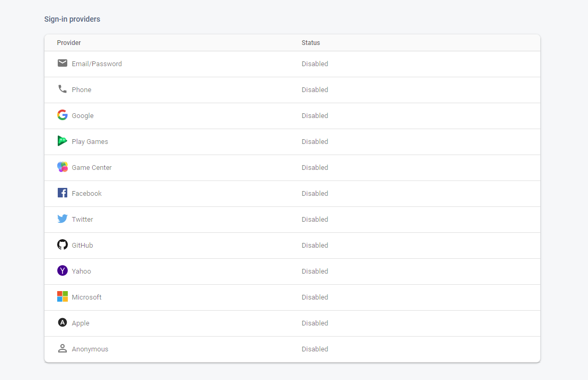Viewport: 588px width, 380px height.
Task: Click the Disabled status for Phone
Action: (315, 90)
